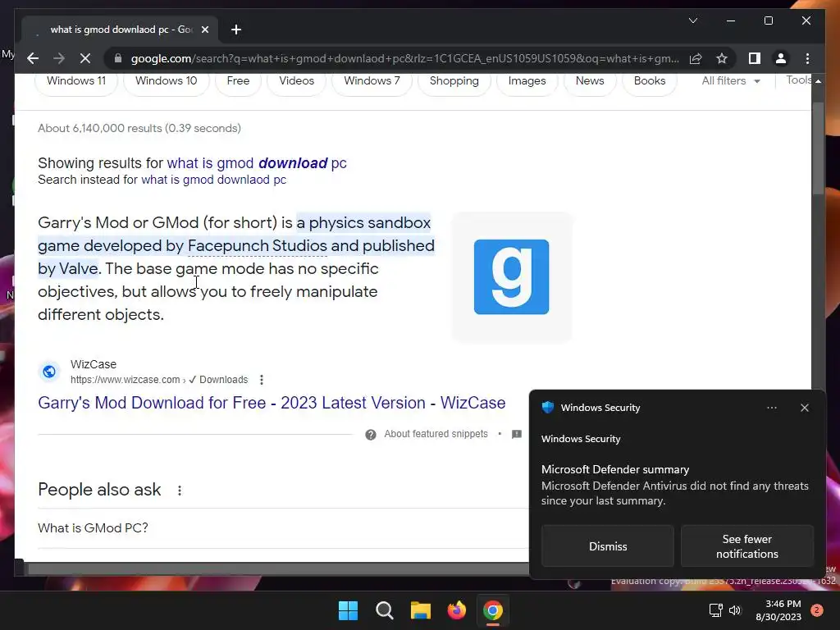Image resolution: width=840 pixels, height=630 pixels.
Task: Open the About featured snippets link
Action: tap(436, 434)
